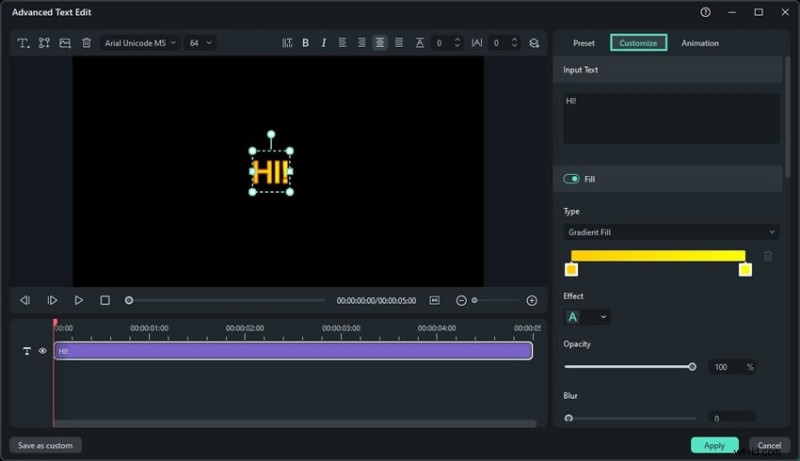This screenshot has width=800, height=461.
Task: Click the Add Image icon in toolbar
Action: coord(65,43)
